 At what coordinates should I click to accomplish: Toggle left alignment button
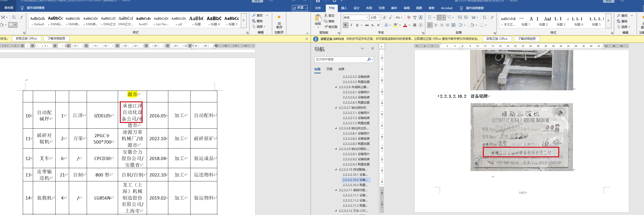click(430, 25)
